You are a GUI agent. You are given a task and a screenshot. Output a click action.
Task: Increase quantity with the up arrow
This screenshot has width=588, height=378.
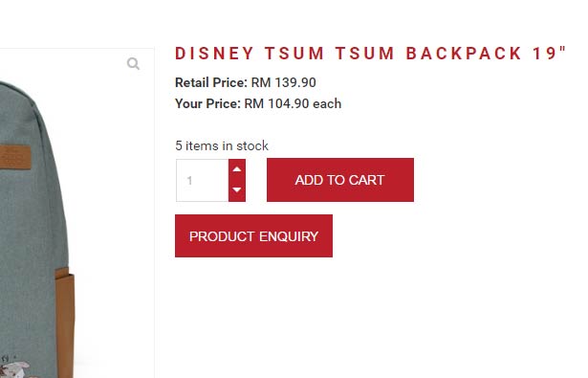237,169
